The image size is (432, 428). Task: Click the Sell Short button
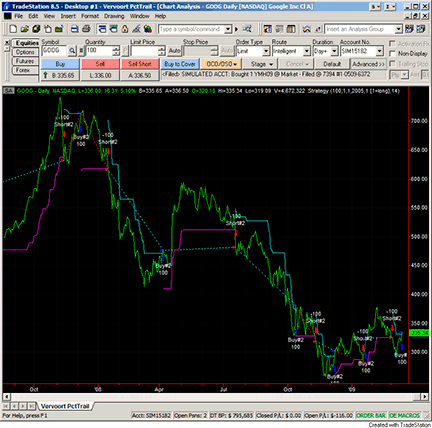[140, 64]
